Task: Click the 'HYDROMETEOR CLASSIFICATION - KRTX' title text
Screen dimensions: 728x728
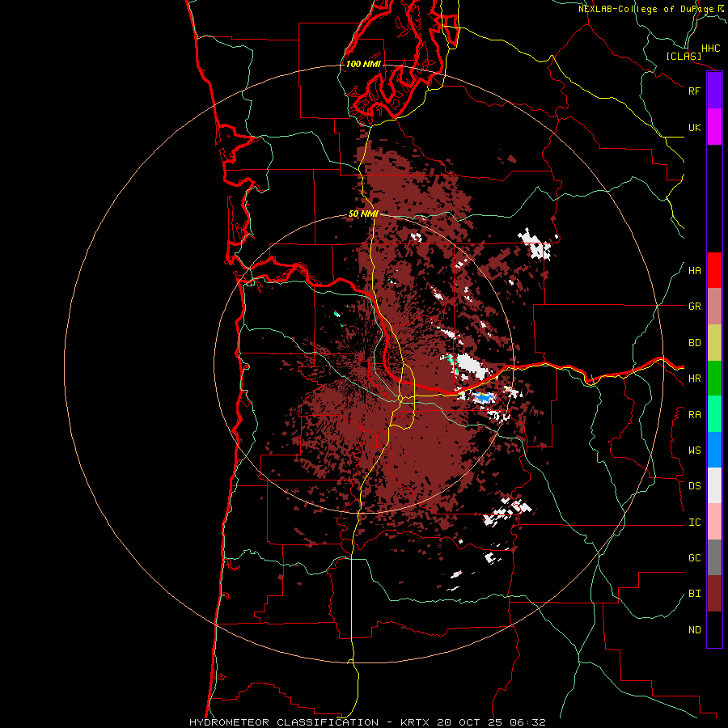Action: tap(309, 722)
